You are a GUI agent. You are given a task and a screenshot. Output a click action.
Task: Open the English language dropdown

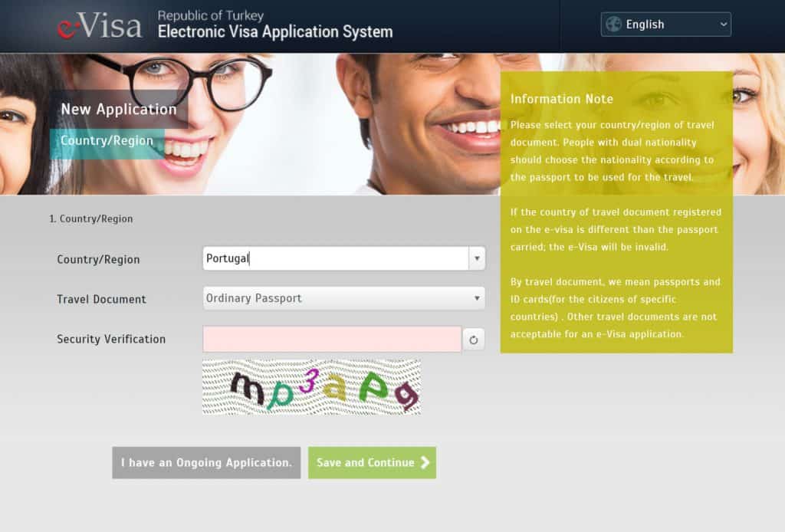click(665, 25)
